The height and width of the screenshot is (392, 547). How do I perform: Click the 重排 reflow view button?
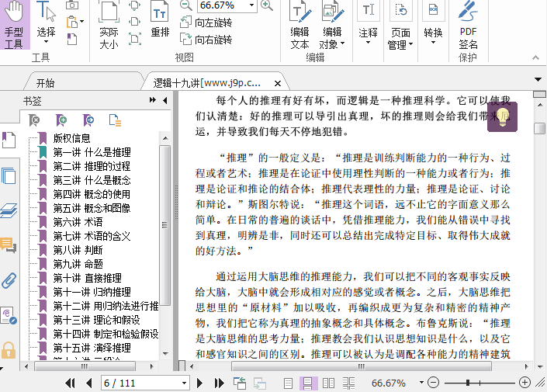[160, 19]
